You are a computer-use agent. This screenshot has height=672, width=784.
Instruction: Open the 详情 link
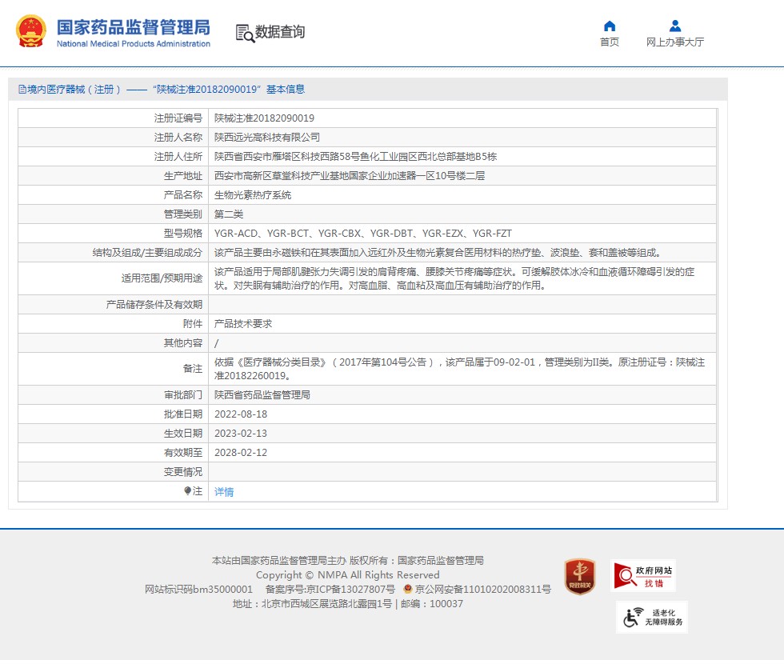coord(224,492)
